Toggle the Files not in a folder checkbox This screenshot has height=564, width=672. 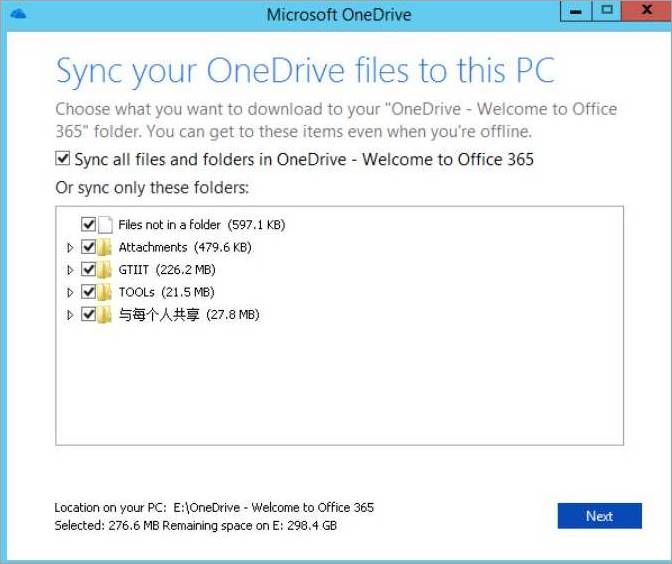(x=88, y=224)
